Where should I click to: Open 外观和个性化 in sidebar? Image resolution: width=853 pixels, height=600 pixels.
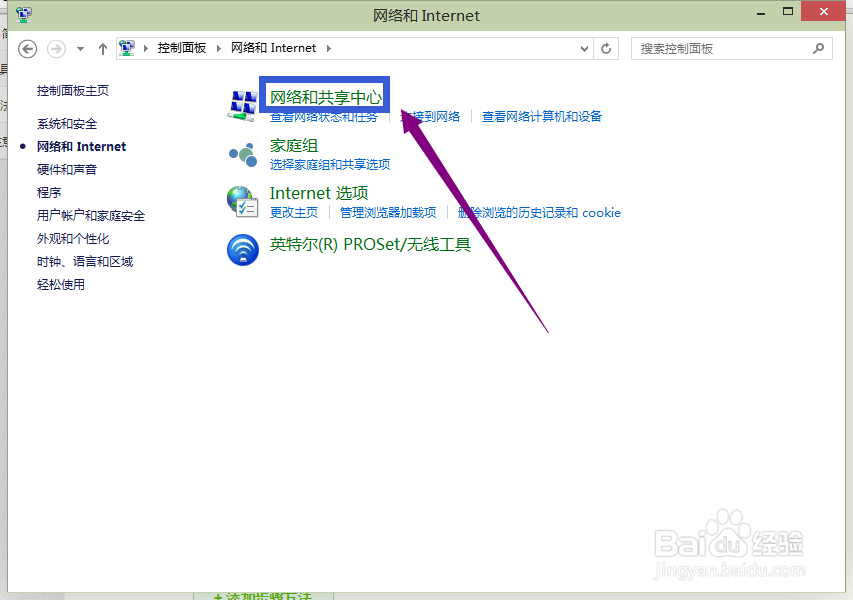click(73, 239)
